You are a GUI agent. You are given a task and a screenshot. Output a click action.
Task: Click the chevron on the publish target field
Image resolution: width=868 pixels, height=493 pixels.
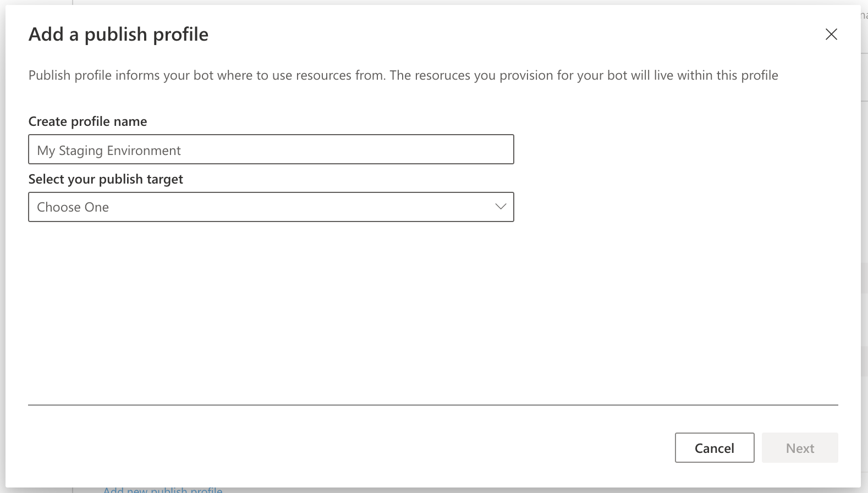500,207
